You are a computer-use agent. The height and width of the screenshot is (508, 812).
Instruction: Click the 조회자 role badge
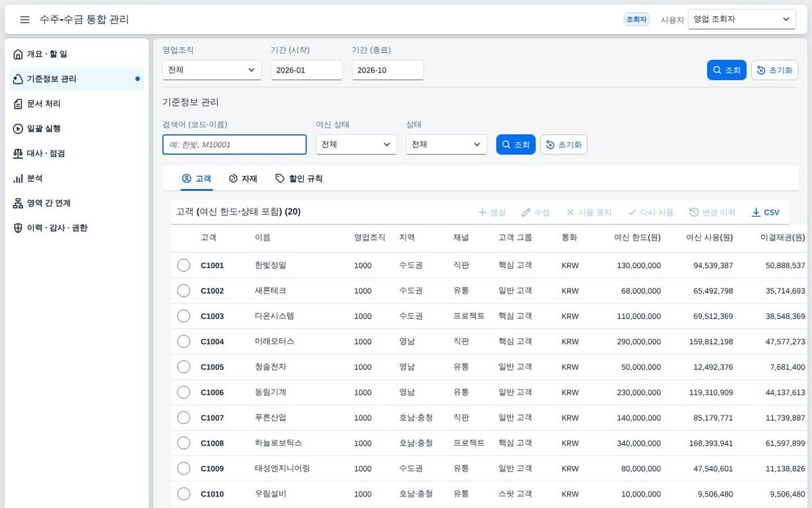[637, 20]
